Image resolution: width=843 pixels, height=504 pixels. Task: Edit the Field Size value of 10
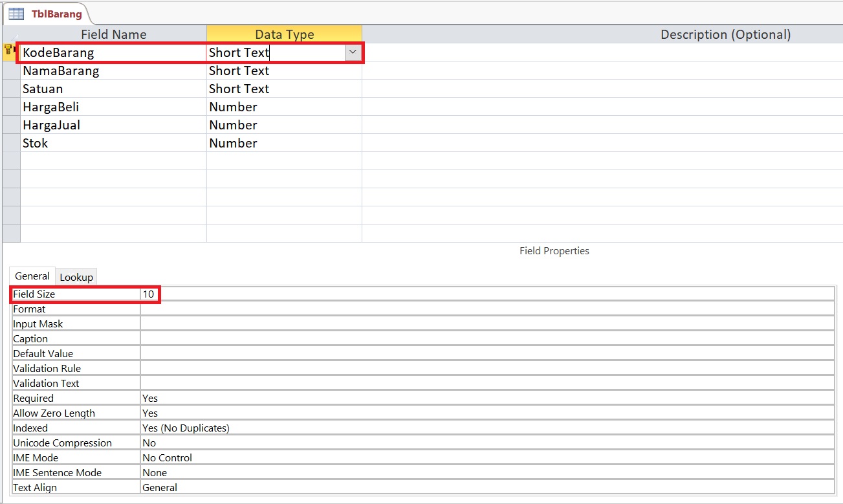click(x=149, y=294)
